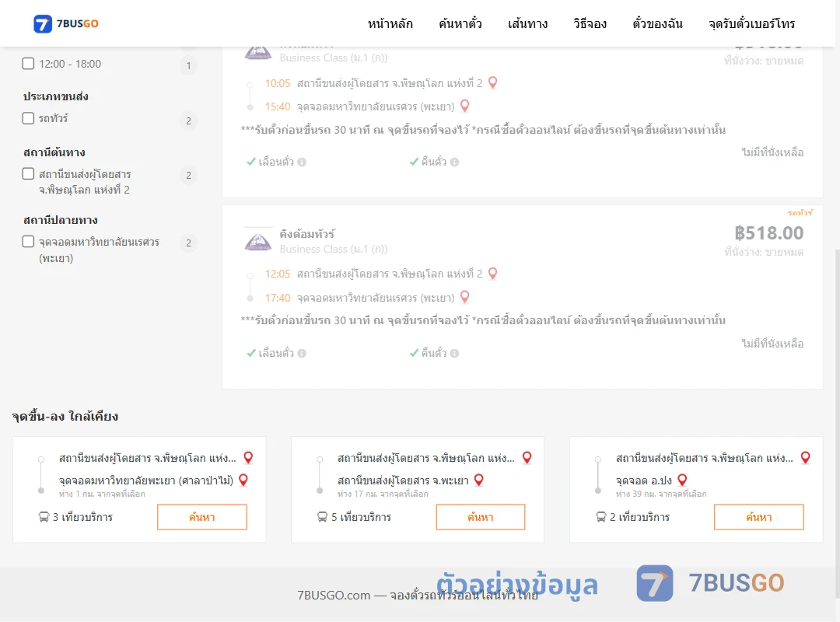
Task: Search route to สถานีขนส่งผู้โดยสาร จ.พะเยา with ค้นหา
Action: [x=481, y=517]
